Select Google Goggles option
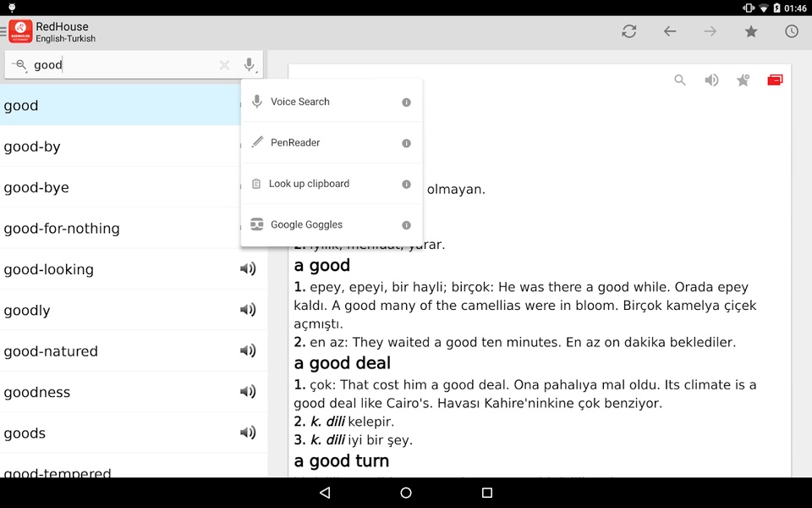 pos(332,224)
